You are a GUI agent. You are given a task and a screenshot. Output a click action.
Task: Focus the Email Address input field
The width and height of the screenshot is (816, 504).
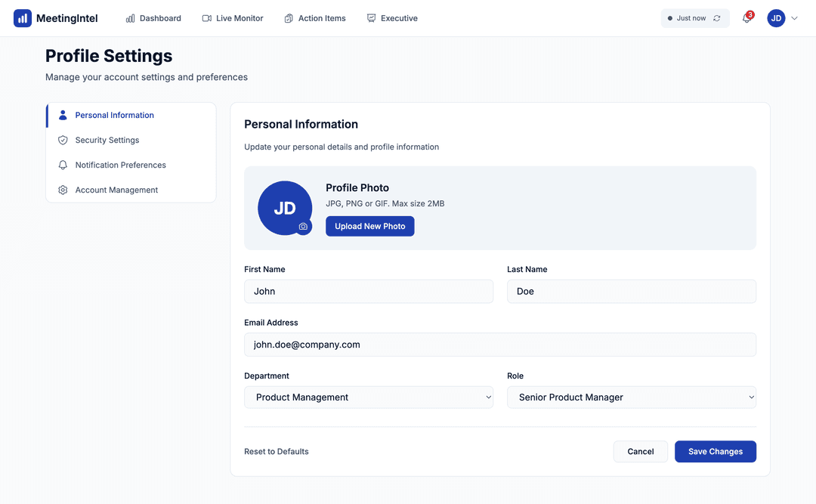coord(499,345)
